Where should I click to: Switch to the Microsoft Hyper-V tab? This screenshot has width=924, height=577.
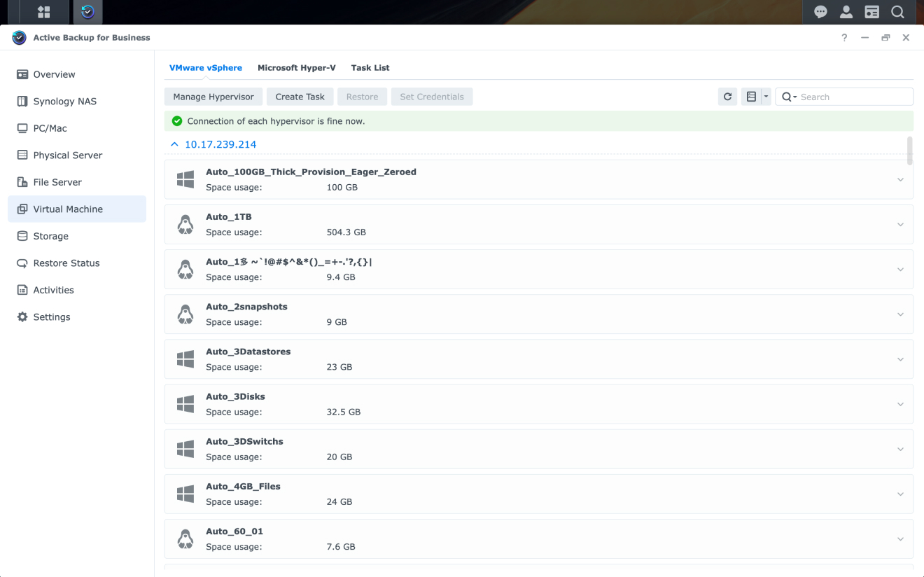coord(296,67)
